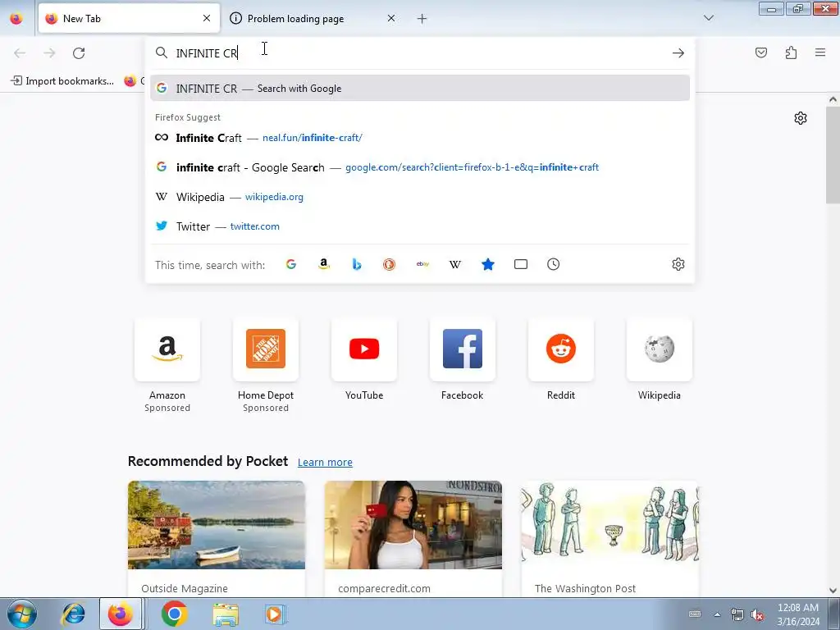Open comparecredit.com Pocket story

click(413, 539)
